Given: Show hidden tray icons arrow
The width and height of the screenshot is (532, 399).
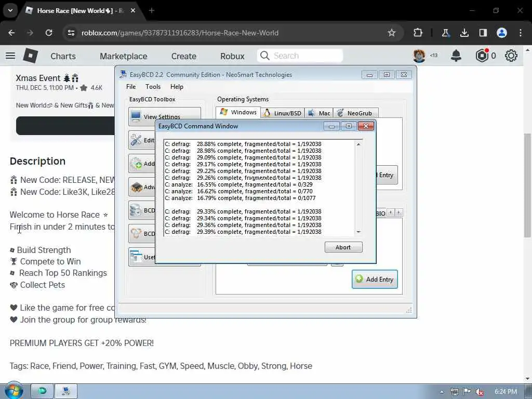Looking at the screenshot, I should tap(442, 392).
